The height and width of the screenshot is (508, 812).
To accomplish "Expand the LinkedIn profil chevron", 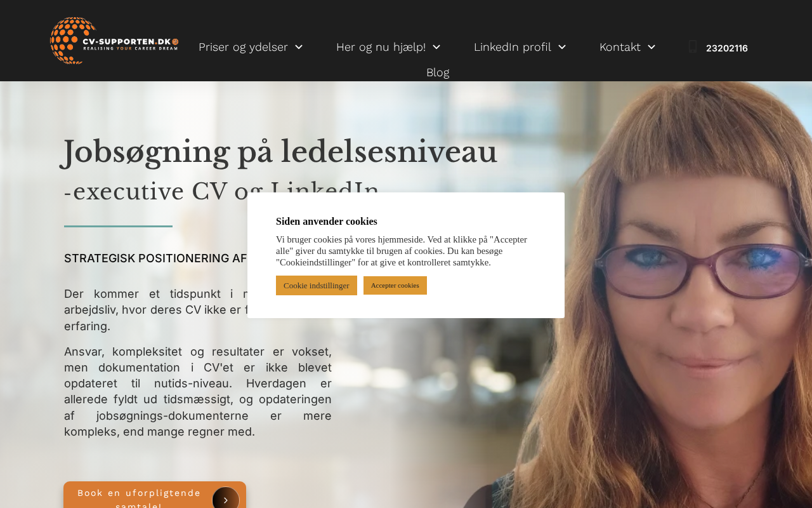I will (561, 47).
